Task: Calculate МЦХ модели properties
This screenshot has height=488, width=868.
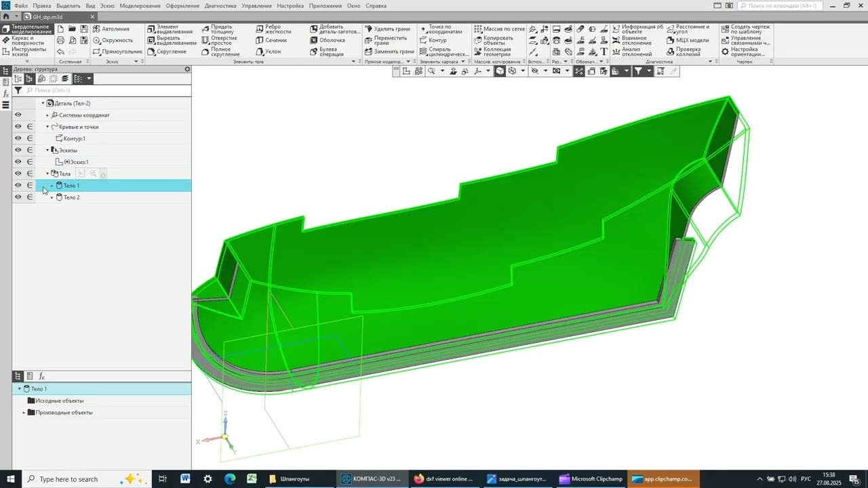Action: (687, 40)
